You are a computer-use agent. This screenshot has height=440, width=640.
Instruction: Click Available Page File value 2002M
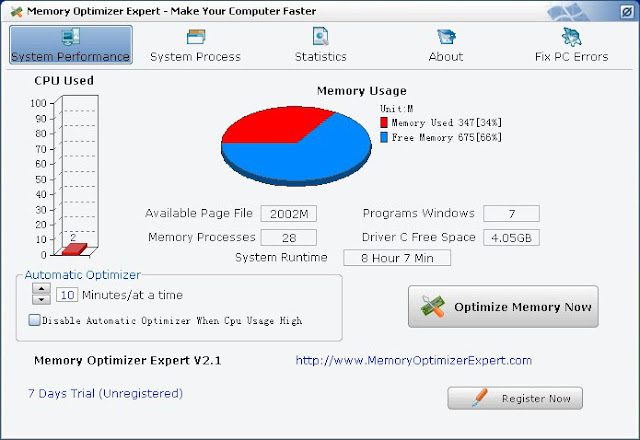click(x=289, y=213)
